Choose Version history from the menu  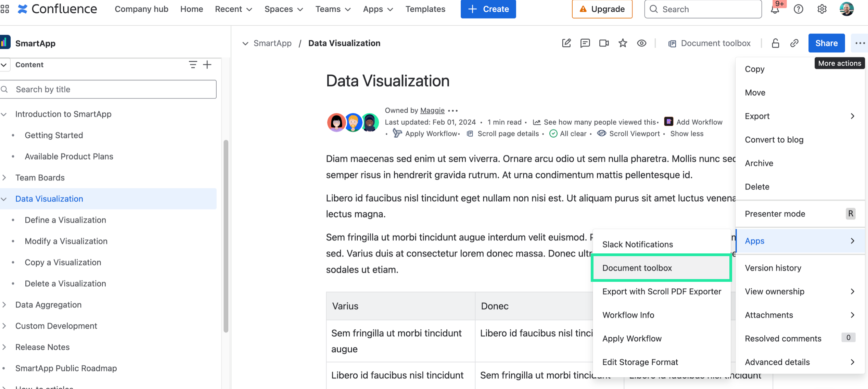point(773,268)
